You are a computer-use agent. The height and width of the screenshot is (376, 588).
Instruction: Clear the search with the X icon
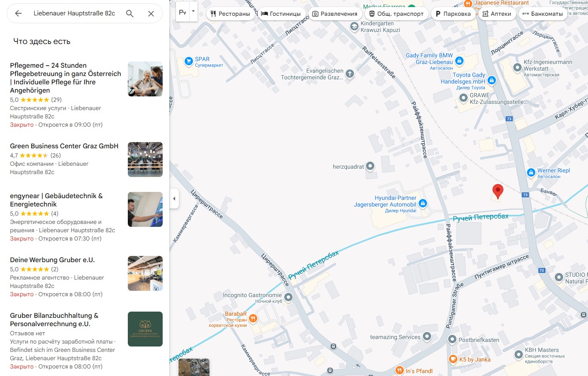pyautogui.click(x=151, y=13)
